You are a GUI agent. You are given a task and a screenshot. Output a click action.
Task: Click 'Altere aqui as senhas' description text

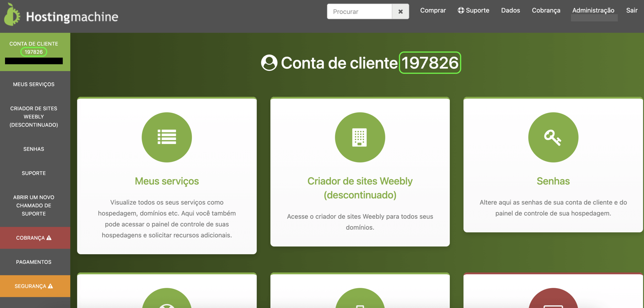(553, 208)
